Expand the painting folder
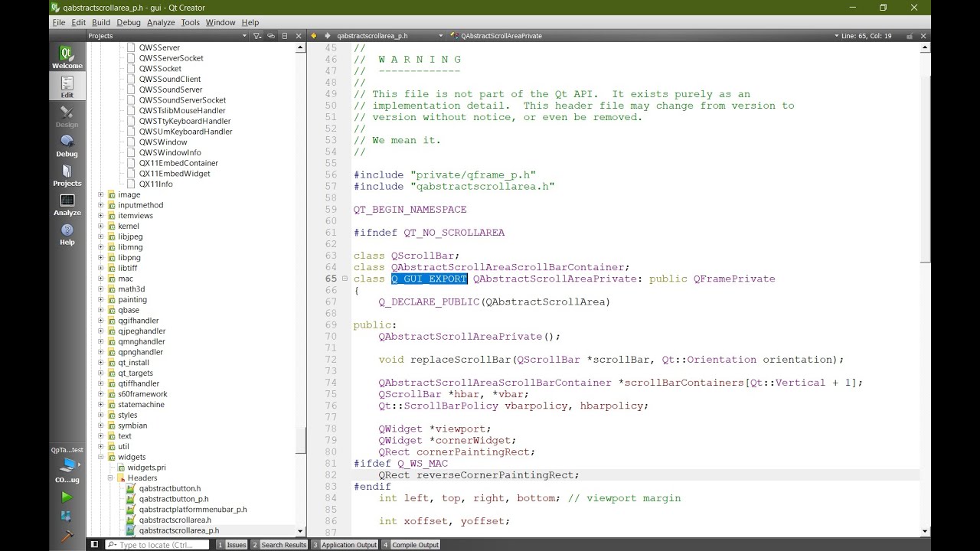 (x=100, y=300)
